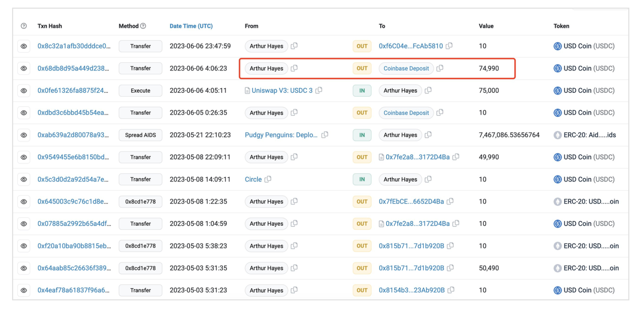The height and width of the screenshot is (312, 644).
Task: Click the 0x8cd1e778 method badge in the 1:22:35 row
Action: coord(141,201)
